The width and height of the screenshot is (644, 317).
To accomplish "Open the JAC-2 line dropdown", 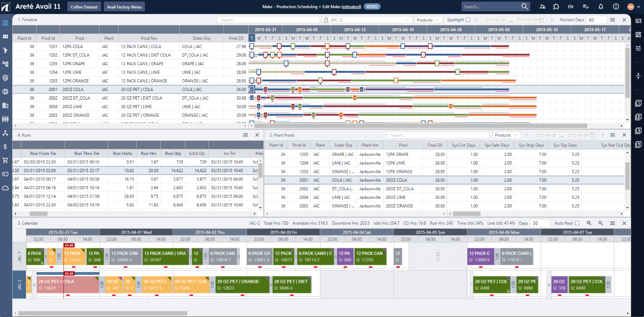I will [x=366, y=20].
